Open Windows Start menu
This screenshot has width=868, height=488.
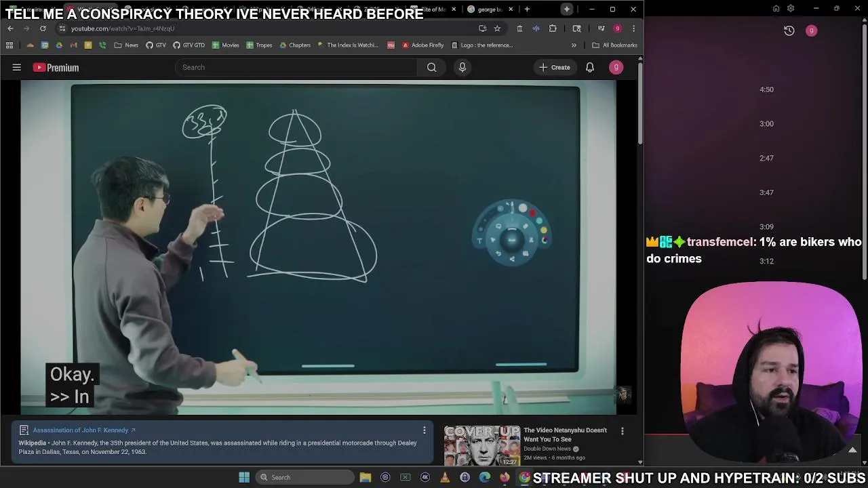tap(244, 477)
